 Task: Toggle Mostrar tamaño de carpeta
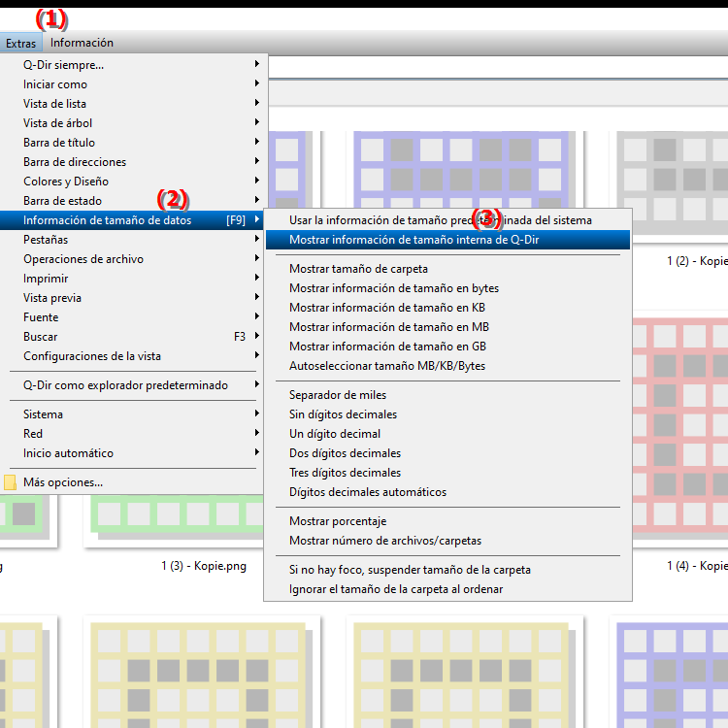(x=448, y=269)
